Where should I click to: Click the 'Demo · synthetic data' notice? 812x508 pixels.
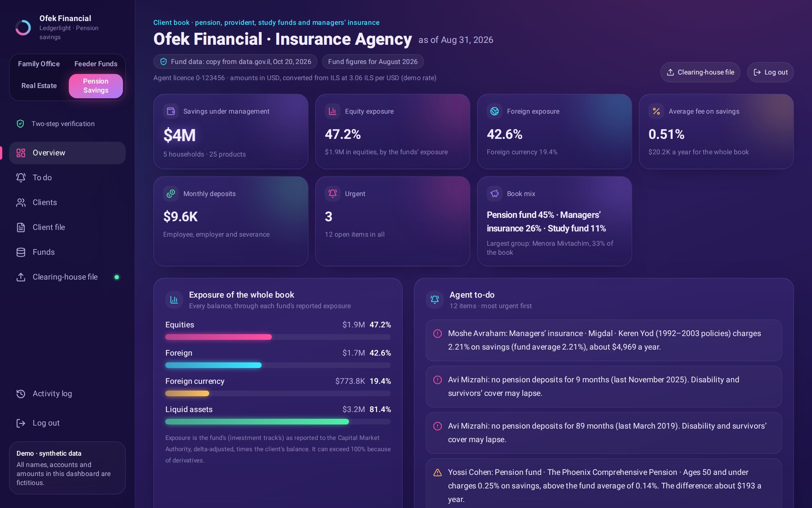(x=67, y=468)
